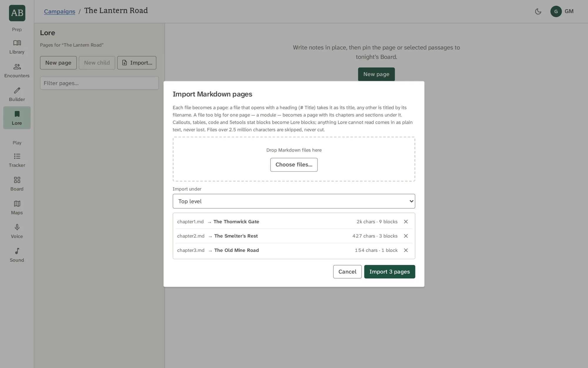
Task: Open the Maps section
Action: pos(17,208)
